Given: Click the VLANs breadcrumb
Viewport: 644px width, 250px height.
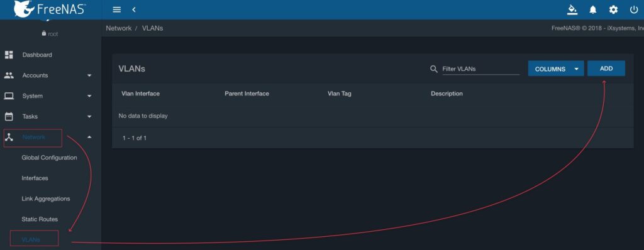Looking at the screenshot, I should point(152,28).
